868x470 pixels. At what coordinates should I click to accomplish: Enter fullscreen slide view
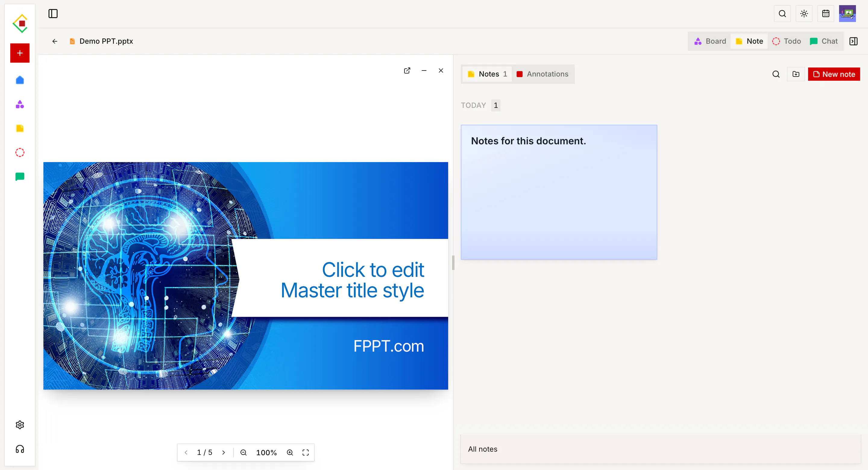point(306,453)
